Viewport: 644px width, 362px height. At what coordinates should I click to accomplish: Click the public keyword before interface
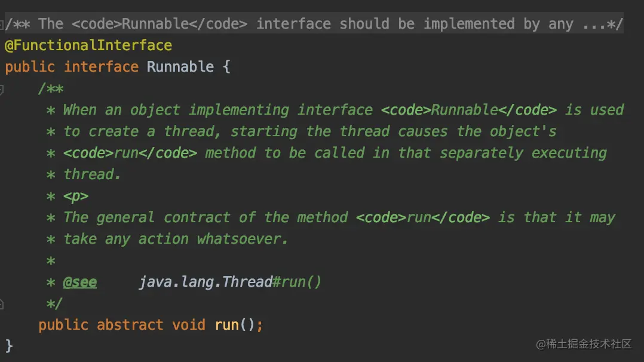pyautogui.click(x=29, y=67)
